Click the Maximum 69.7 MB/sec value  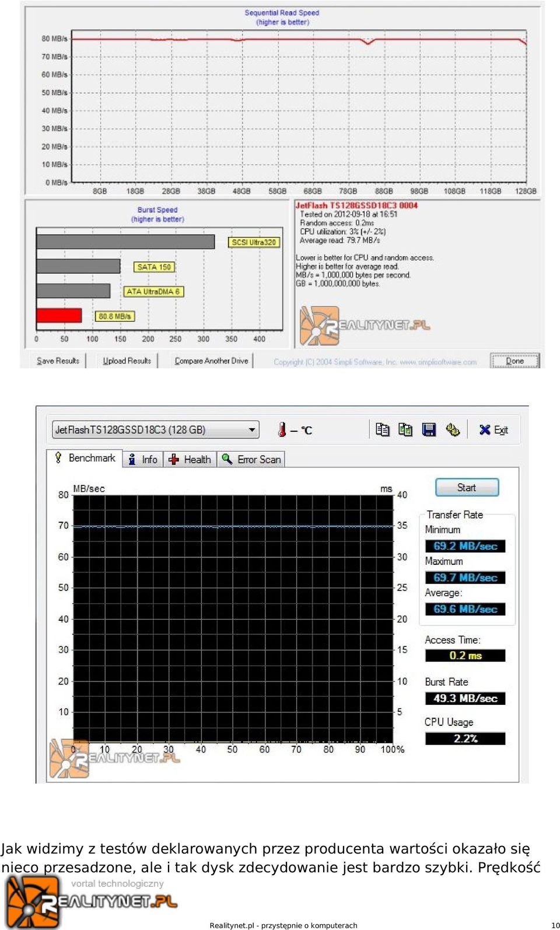click(x=465, y=578)
